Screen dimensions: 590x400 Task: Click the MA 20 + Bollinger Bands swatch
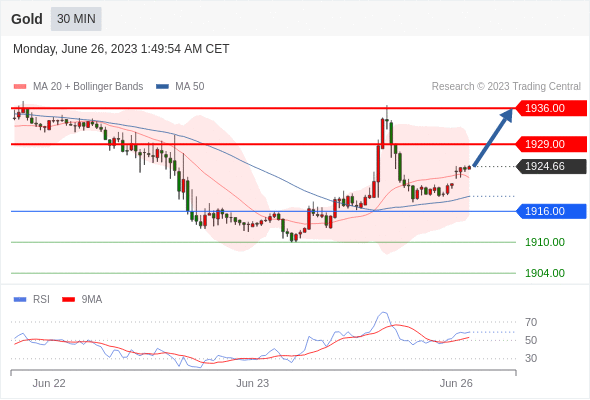click(x=20, y=87)
